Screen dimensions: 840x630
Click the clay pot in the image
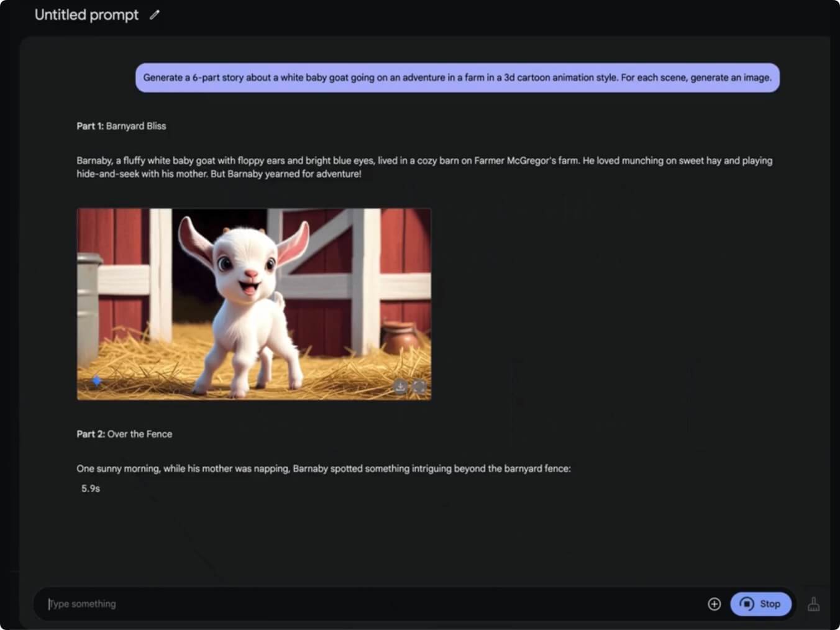click(x=401, y=337)
